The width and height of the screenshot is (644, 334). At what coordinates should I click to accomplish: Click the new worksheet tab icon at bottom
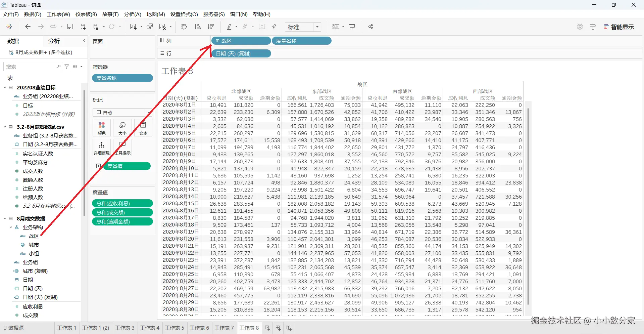tap(267, 328)
